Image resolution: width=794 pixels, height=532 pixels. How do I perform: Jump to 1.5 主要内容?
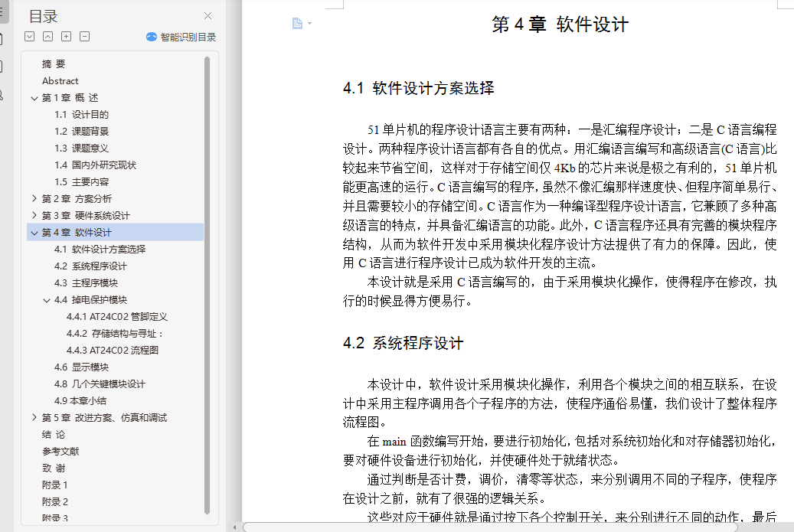coord(81,181)
